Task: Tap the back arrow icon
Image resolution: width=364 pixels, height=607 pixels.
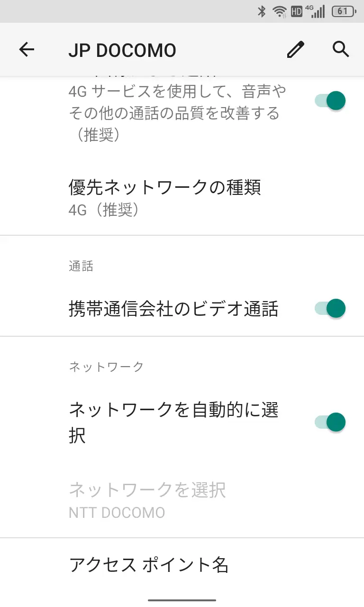Action: click(x=27, y=49)
